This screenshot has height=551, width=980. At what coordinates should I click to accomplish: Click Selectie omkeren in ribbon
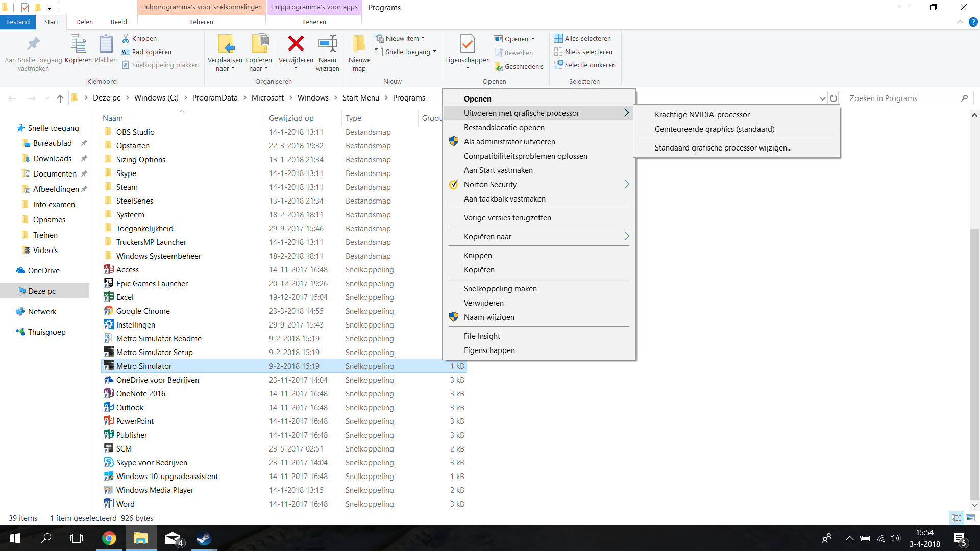click(585, 65)
